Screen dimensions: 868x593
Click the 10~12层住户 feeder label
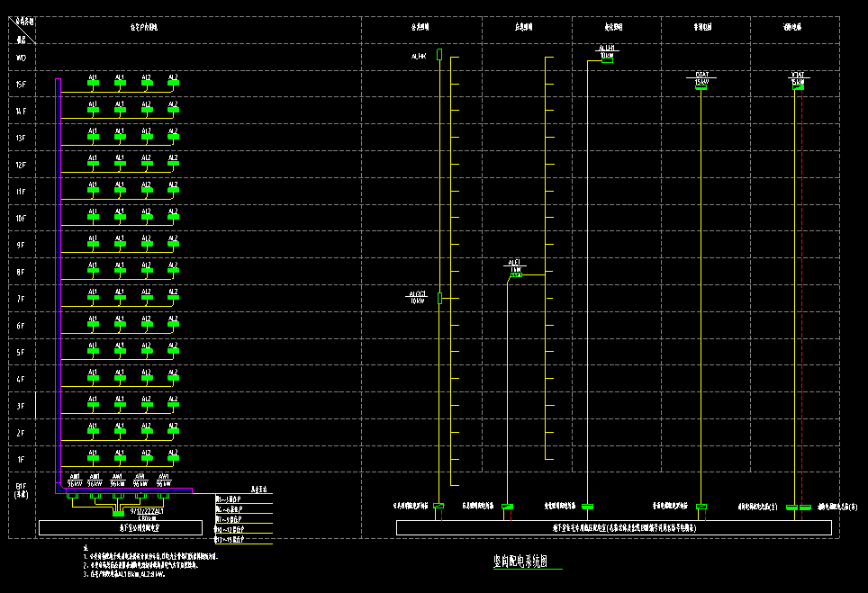click(230, 529)
